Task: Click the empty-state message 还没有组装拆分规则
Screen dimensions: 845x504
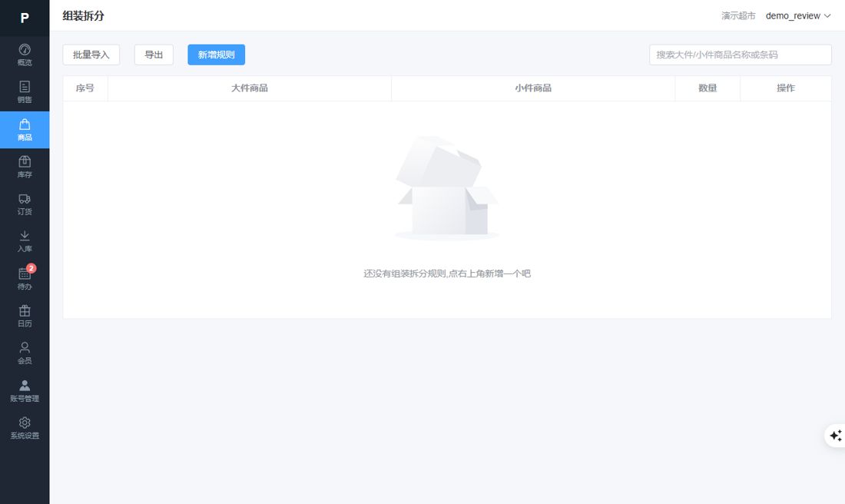Action: [447, 274]
